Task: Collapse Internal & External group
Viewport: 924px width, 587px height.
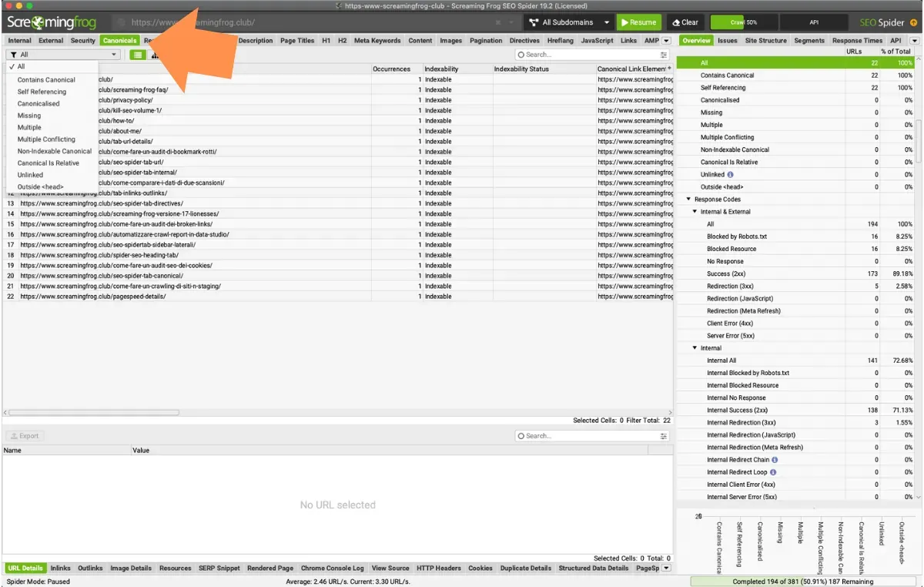Action: click(695, 212)
